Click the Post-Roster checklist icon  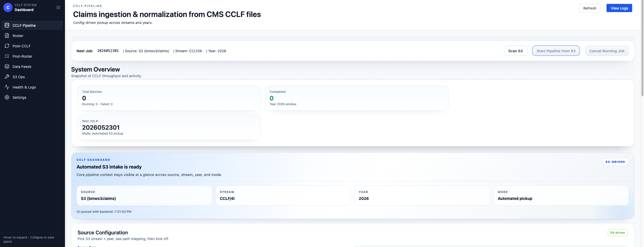pyautogui.click(x=7, y=56)
